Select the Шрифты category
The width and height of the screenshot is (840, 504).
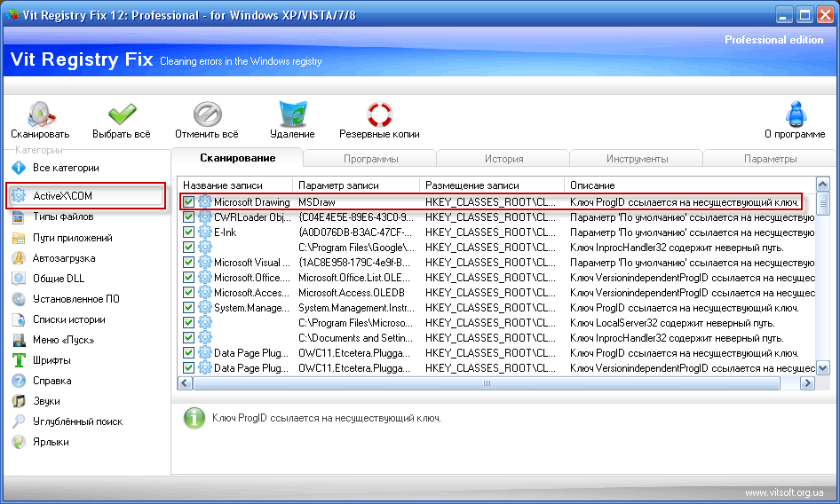52,360
